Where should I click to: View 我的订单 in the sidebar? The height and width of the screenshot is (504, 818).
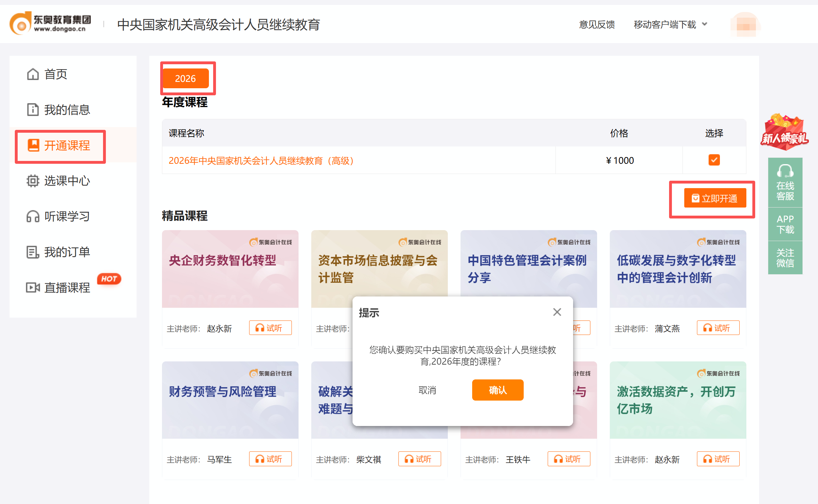(x=67, y=252)
